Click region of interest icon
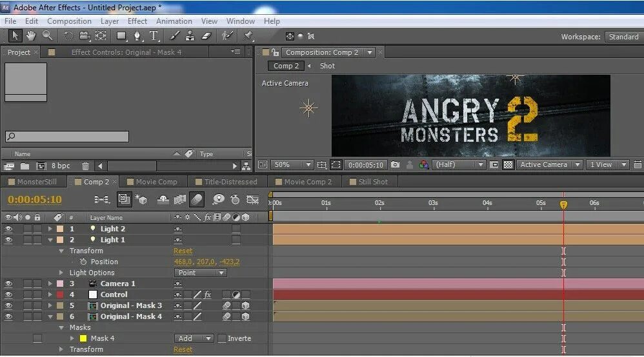This screenshot has height=357, width=644. [336, 164]
